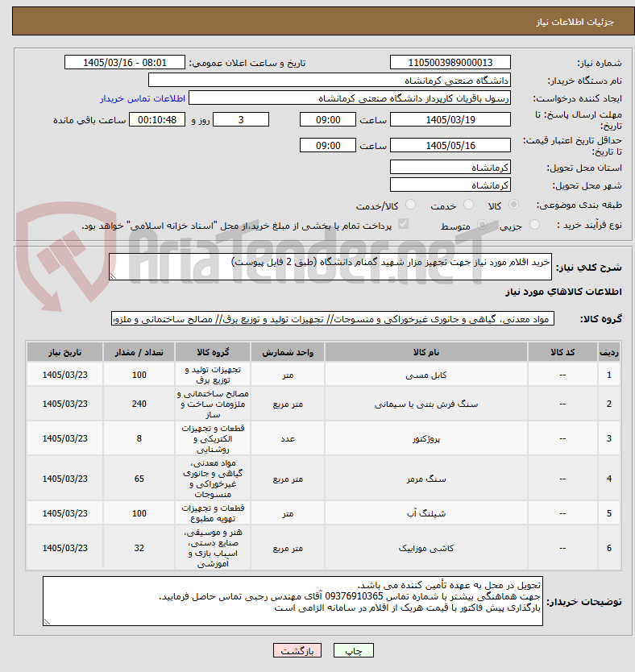Click the general need description text area

(x=330, y=267)
